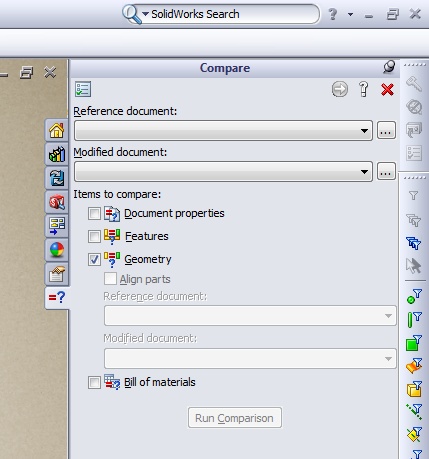Viewport: 429px width, 459px height.
Task: Open Compare panel help question mark
Action: pos(364,89)
